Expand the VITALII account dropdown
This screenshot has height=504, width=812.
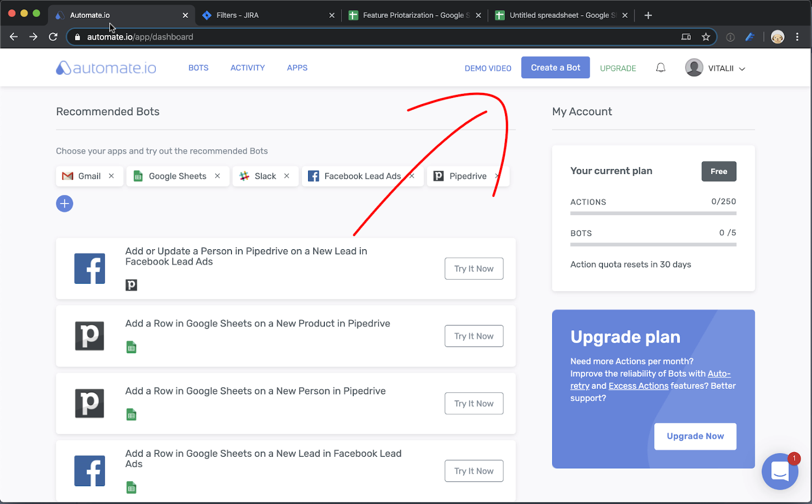pyautogui.click(x=742, y=69)
